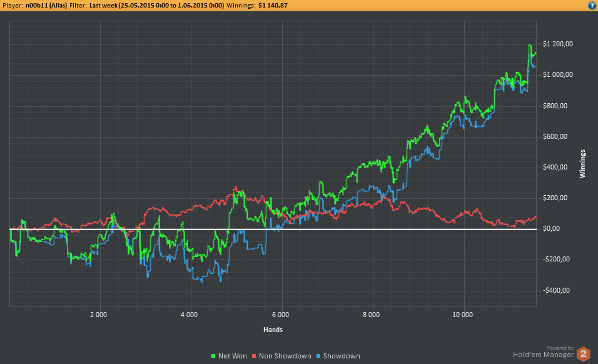Click the Hold'em Manager 2 logo badge

584,354
